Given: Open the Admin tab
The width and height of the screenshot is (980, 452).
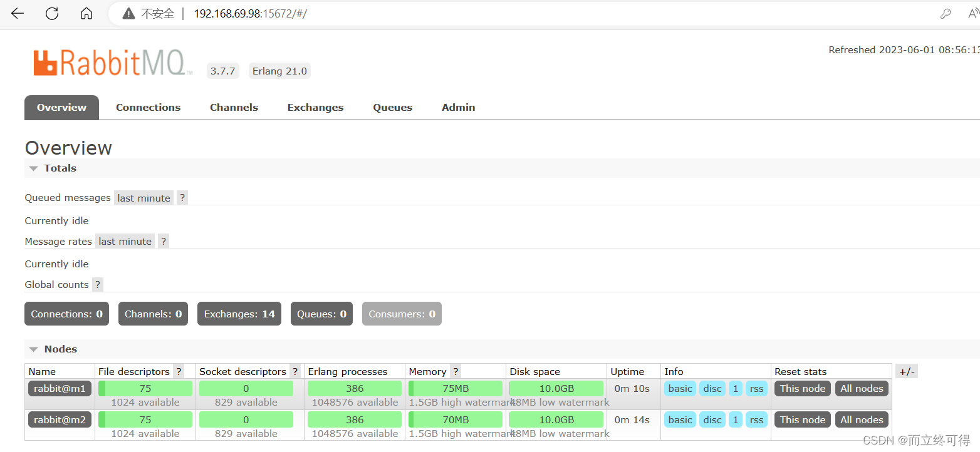Looking at the screenshot, I should 458,107.
